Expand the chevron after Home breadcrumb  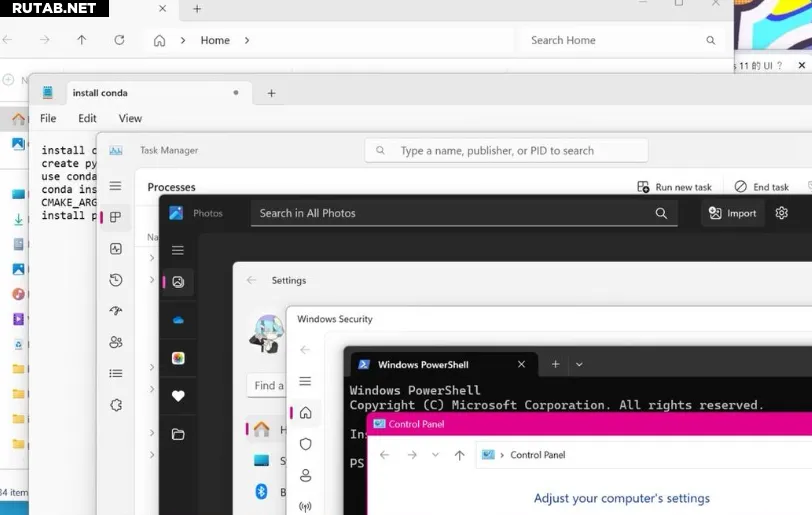(x=247, y=40)
